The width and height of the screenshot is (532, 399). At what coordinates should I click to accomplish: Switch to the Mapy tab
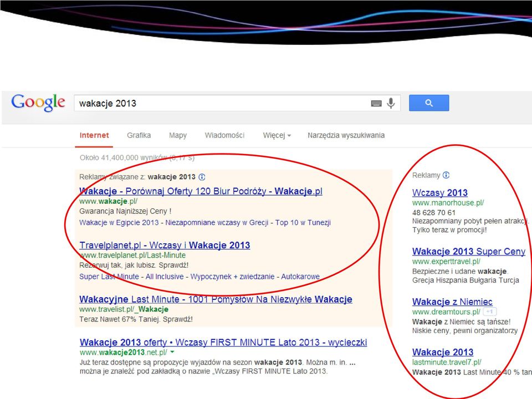(x=178, y=135)
